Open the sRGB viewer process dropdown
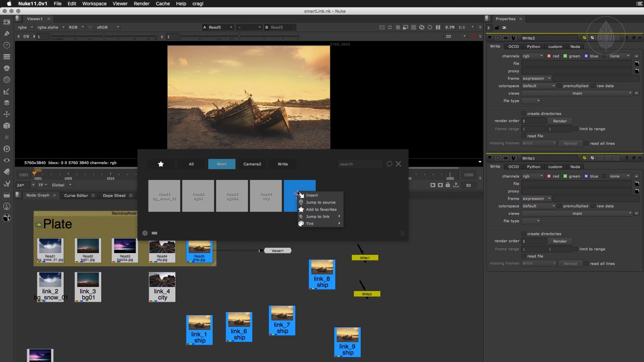 coord(108,27)
